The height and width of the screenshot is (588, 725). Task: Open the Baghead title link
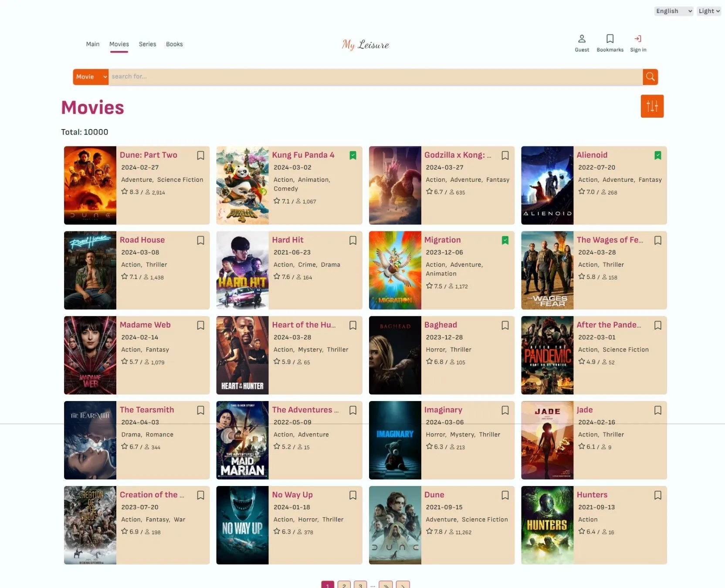440,325
